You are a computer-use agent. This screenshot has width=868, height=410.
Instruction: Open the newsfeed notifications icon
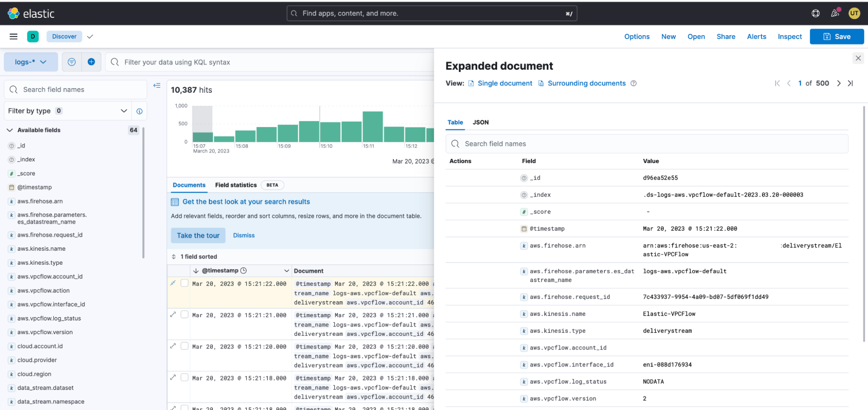click(835, 13)
